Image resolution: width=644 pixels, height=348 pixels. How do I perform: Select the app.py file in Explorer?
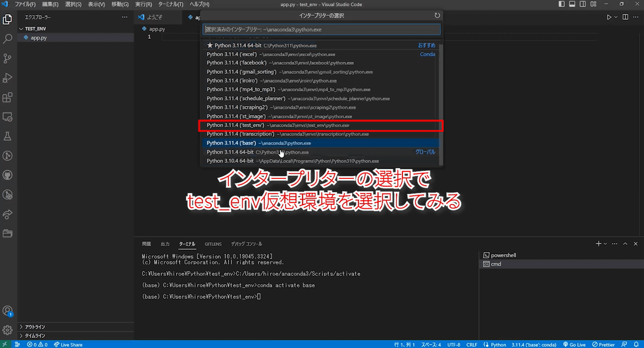(75, 38)
